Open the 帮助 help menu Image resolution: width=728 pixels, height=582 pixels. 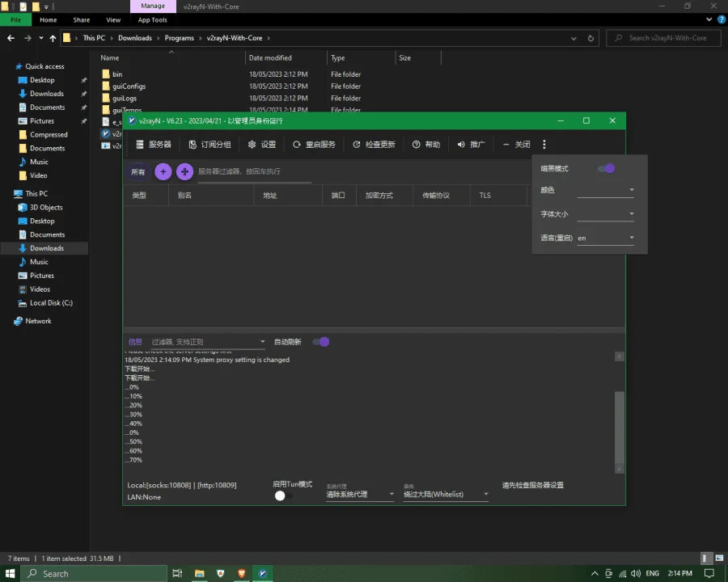[426, 145]
